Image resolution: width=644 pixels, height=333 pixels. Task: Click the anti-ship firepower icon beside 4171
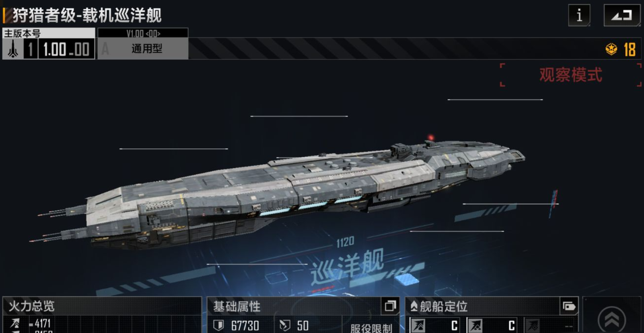[15, 323]
